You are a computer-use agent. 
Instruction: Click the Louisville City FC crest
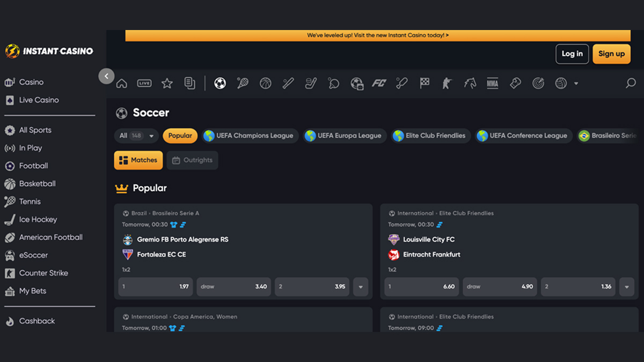[x=394, y=239]
